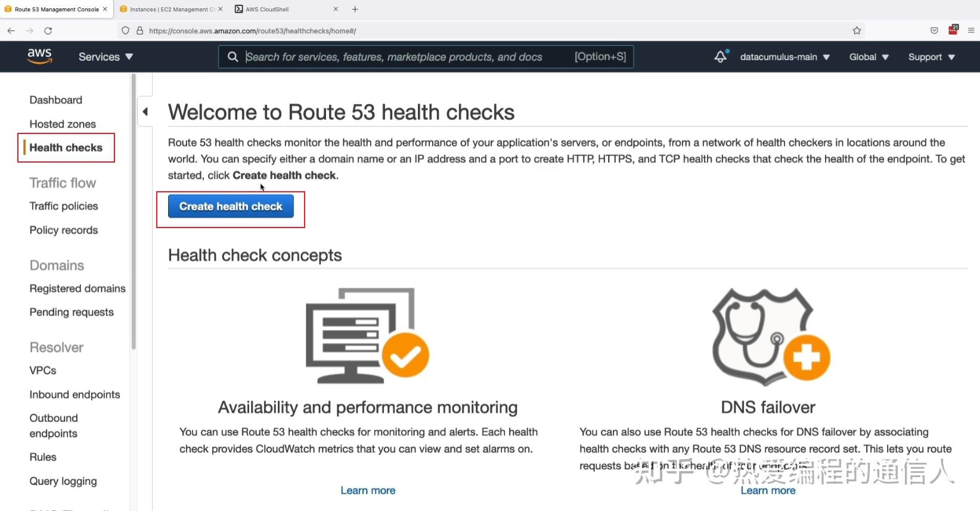Close the AWS CloudShell tab
The image size is (980, 511).
pyautogui.click(x=336, y=9)
